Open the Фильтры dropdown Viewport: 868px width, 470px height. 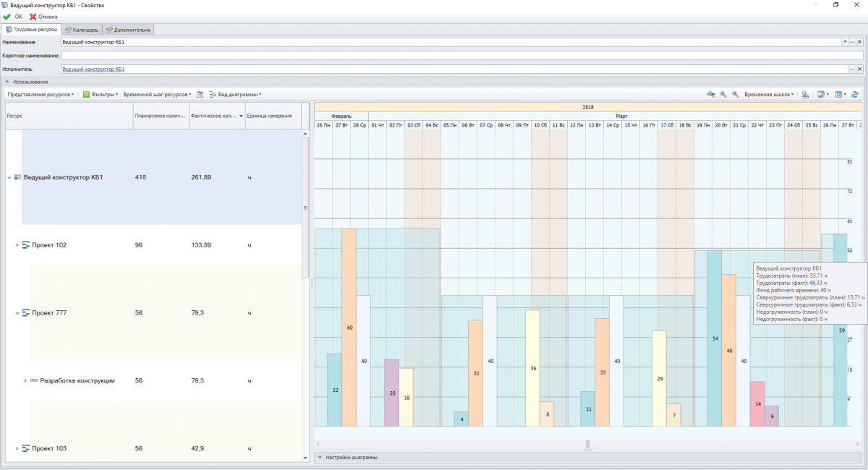pyautogui.click(x=101, y=95)
